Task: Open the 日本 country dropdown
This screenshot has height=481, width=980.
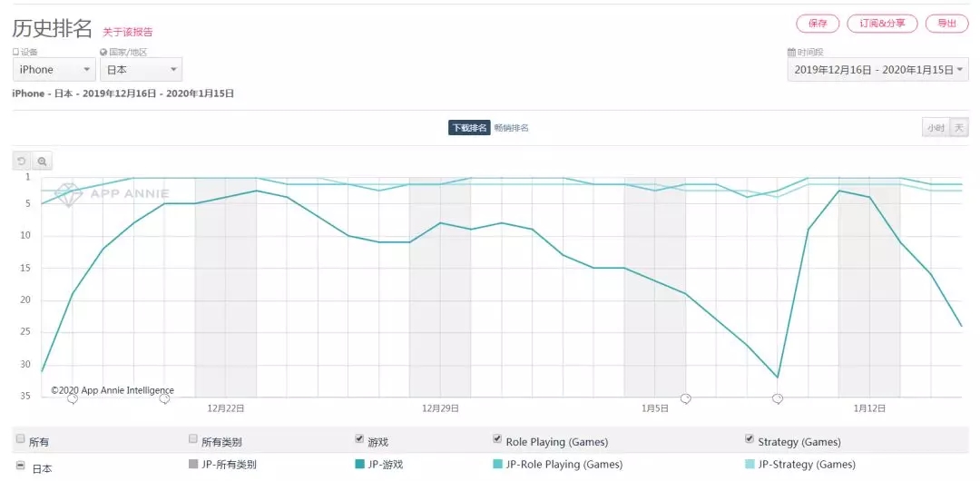Action: (x=141, y=70)
